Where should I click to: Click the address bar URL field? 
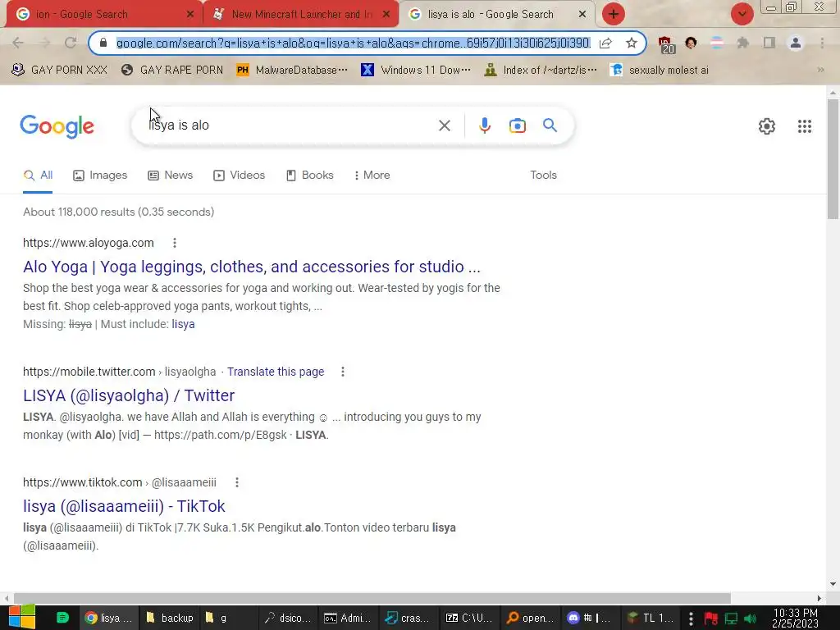pyautogui.click(x=353, y=43)
